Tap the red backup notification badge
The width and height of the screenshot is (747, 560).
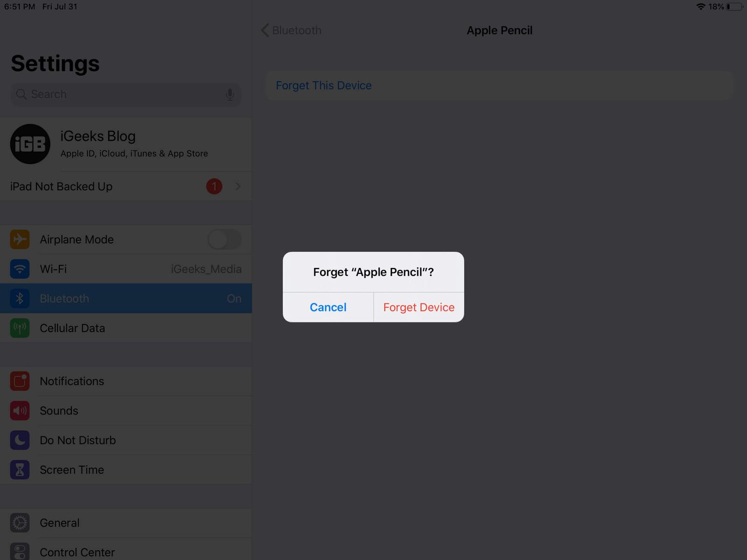pos(214,186)
